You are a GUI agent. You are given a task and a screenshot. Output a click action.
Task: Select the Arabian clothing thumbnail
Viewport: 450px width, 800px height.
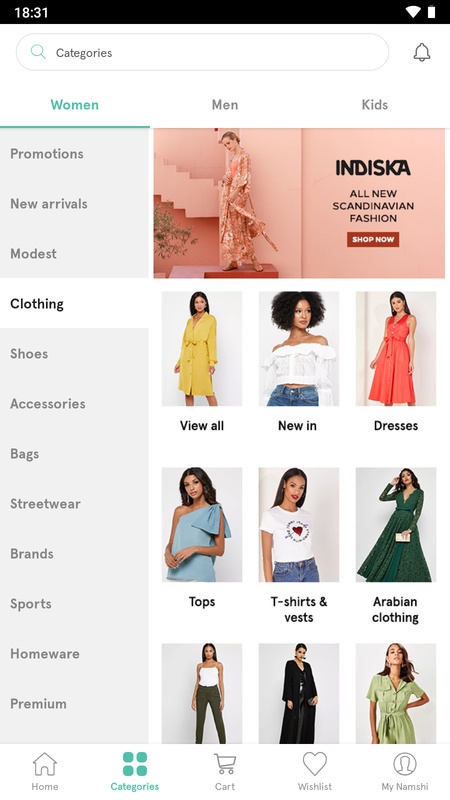click(396, 524)
